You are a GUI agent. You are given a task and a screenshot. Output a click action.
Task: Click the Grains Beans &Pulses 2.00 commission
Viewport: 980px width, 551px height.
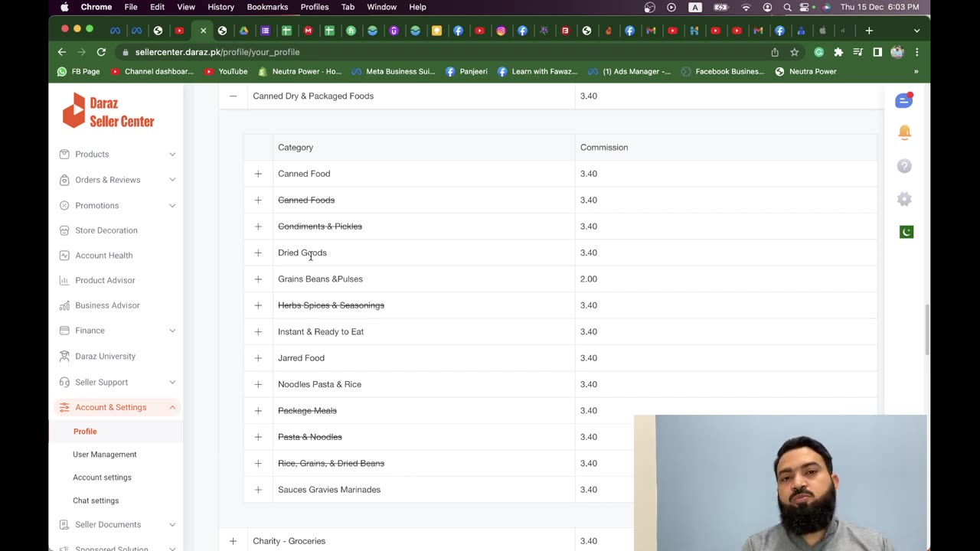pos(589,279)
